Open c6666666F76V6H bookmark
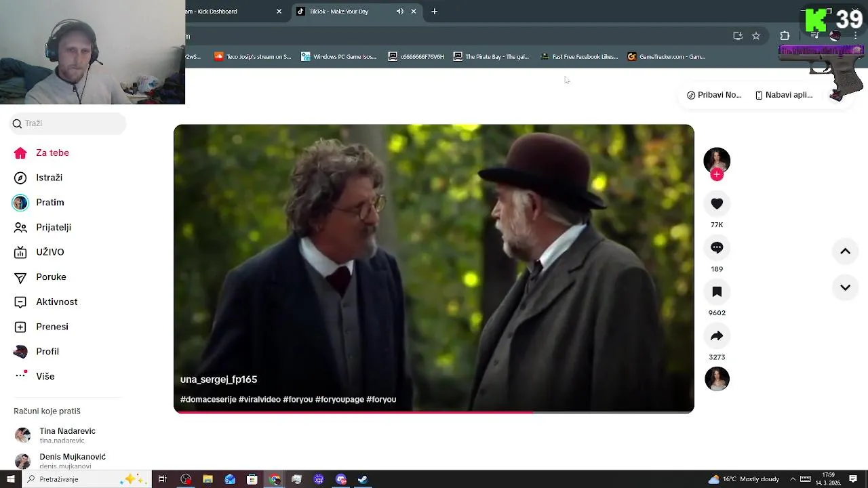This screenshot has height=488, width=868. [416, 57]
